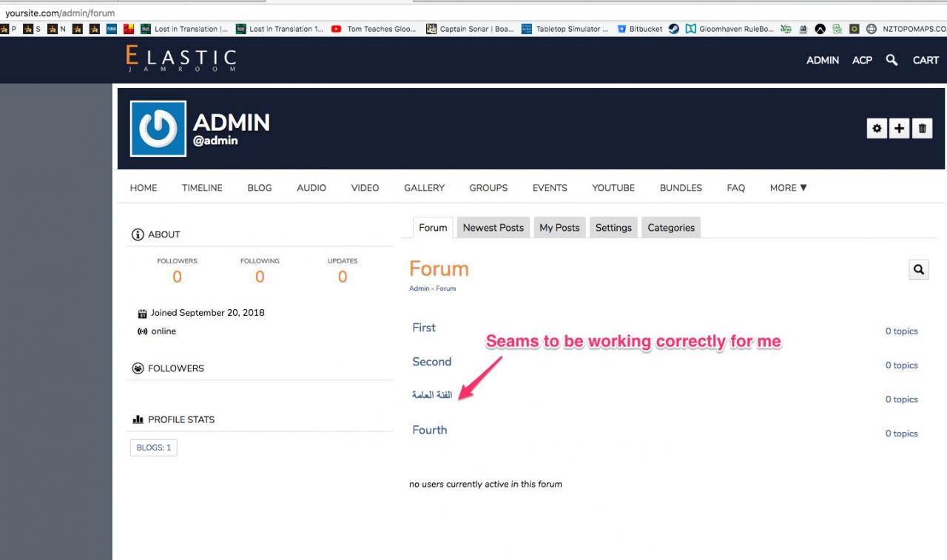Open the NBR bookmark icon

[x=112, y=29]
